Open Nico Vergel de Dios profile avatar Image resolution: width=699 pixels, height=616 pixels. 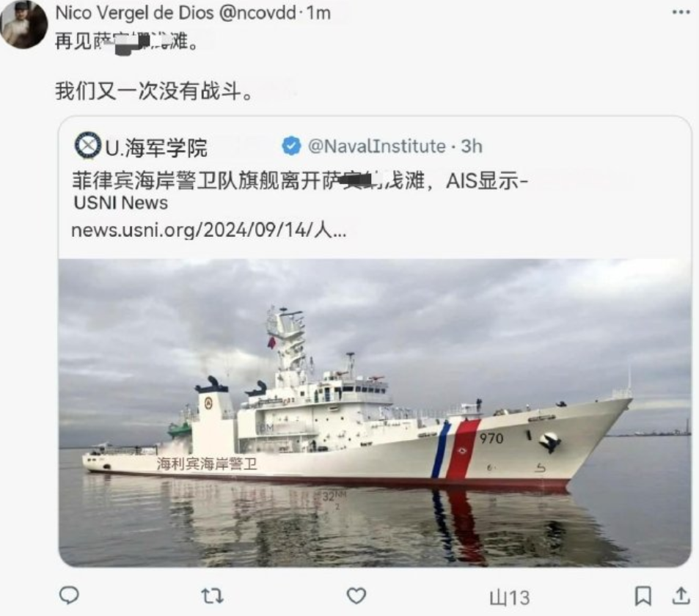point(23,23)
